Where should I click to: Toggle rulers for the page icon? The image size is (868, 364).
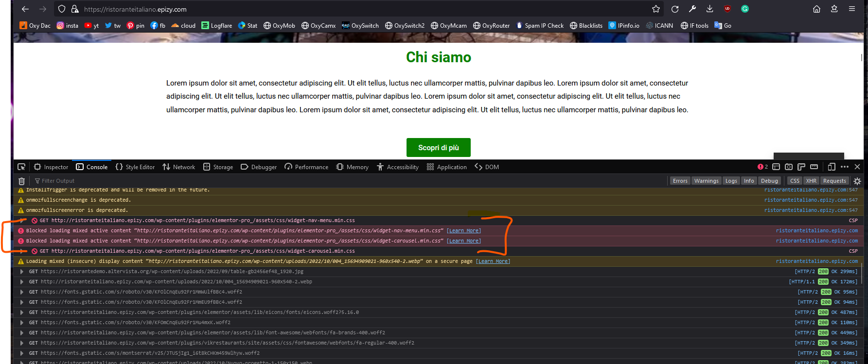pyautogui.click(x=814, y=167)
